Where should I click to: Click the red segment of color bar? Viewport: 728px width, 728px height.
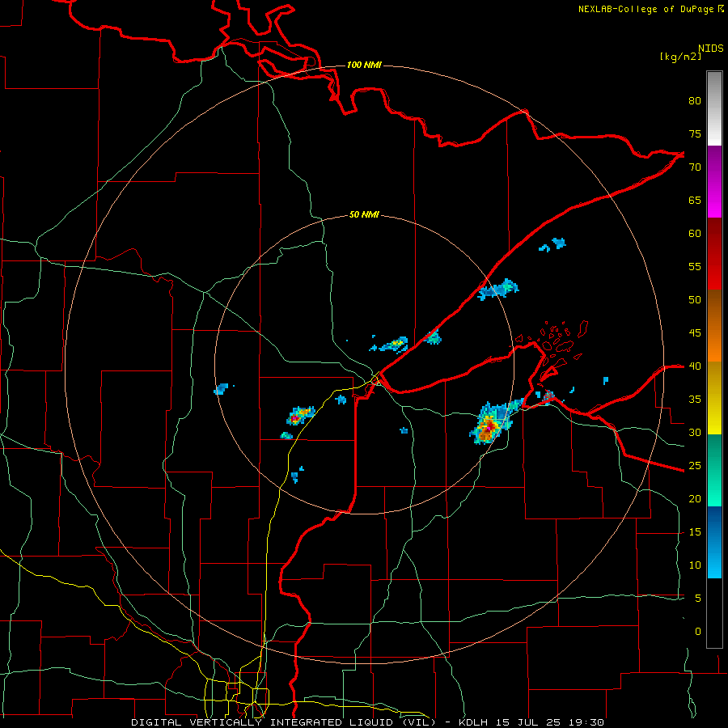714,254
